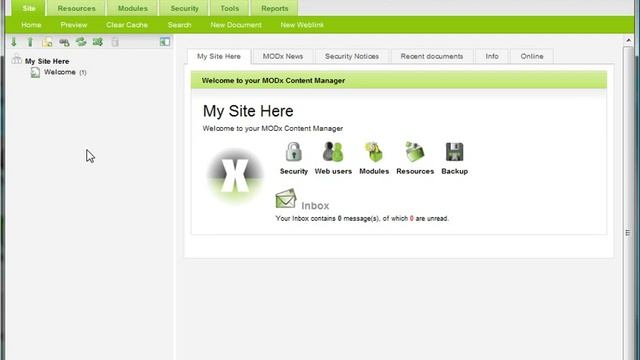Click the Backup label link
Image resolution: width=640 pixels, height=360 pixels.
454,171
